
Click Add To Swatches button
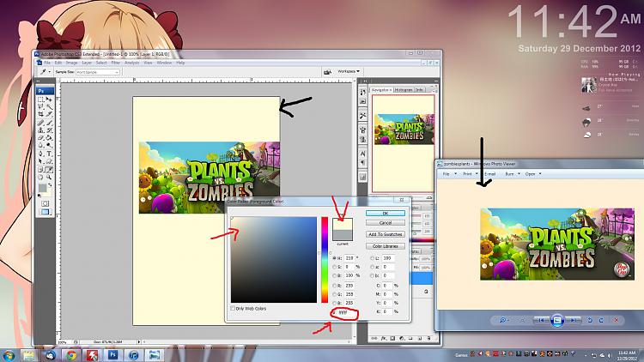[386, 234]
